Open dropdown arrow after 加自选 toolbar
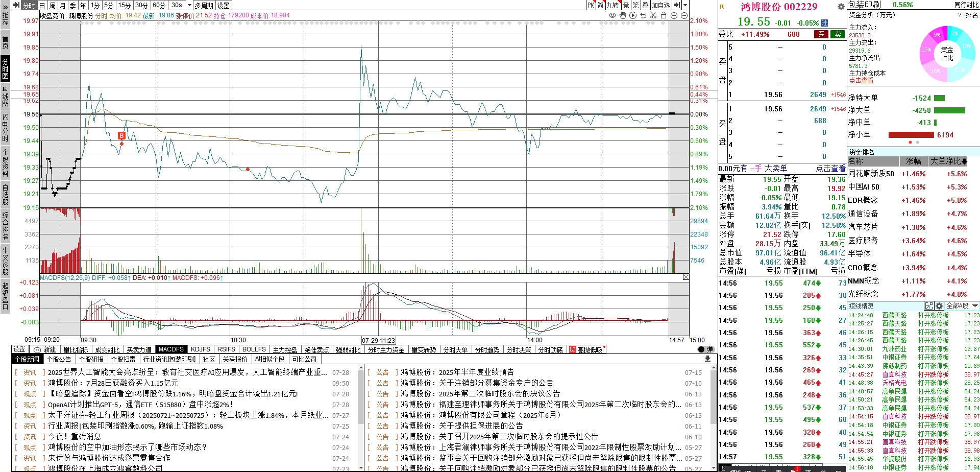This screenshot has height=472, width=980. pyautogui.click(x=685, y=5)
